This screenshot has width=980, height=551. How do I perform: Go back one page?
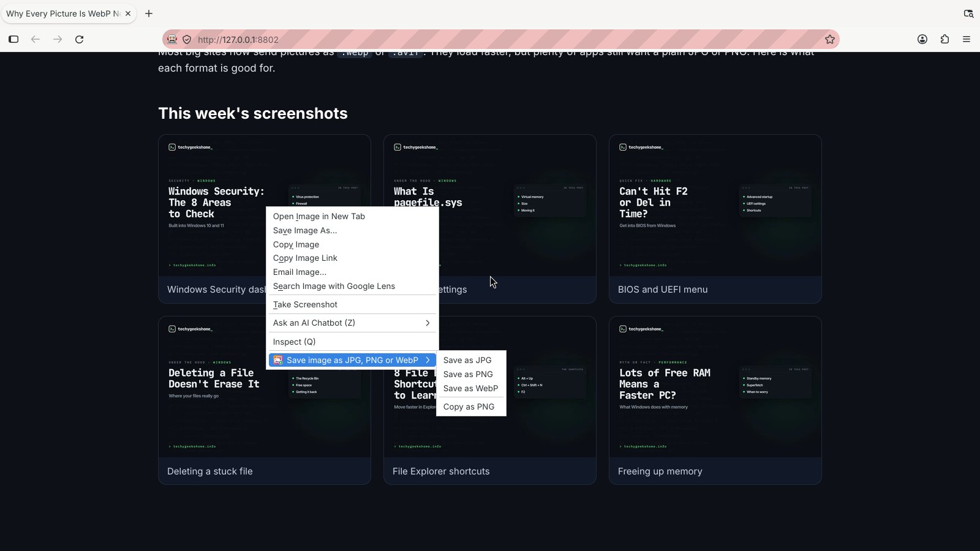click(36, 39)
